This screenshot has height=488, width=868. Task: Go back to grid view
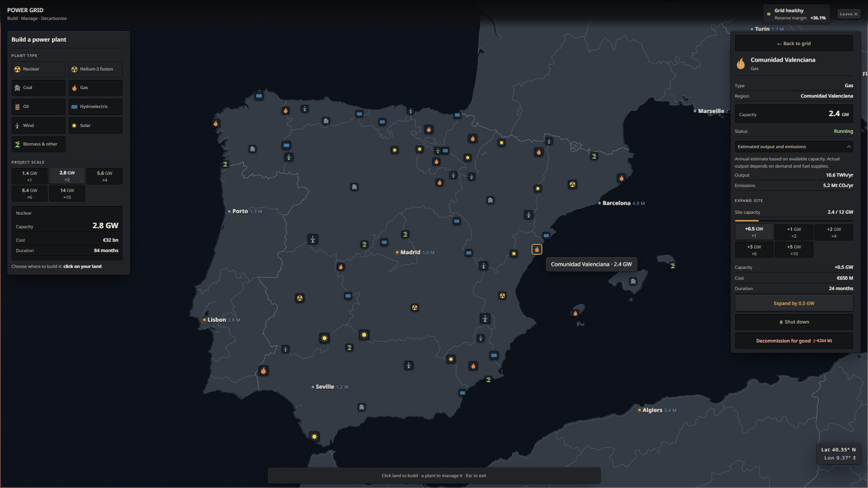point(794,43)
